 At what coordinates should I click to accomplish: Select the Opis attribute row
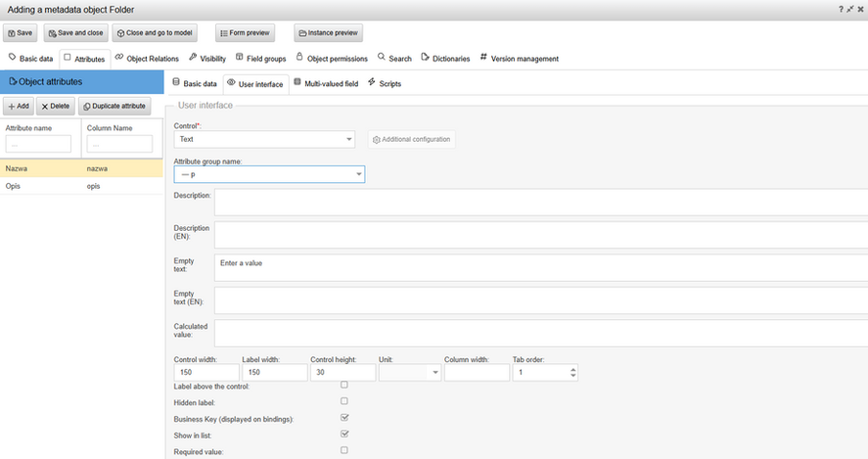coord(81,186)
